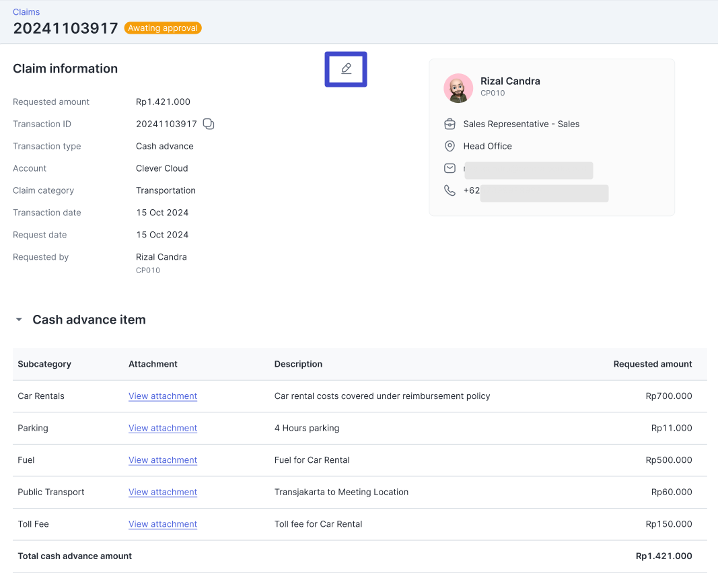Click the Attachment column header

[x=153, y=364]
